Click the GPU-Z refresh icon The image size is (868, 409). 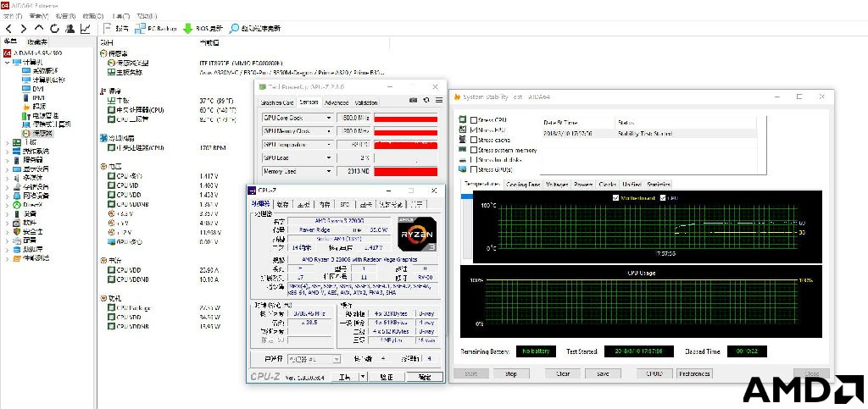coord(426,100)
